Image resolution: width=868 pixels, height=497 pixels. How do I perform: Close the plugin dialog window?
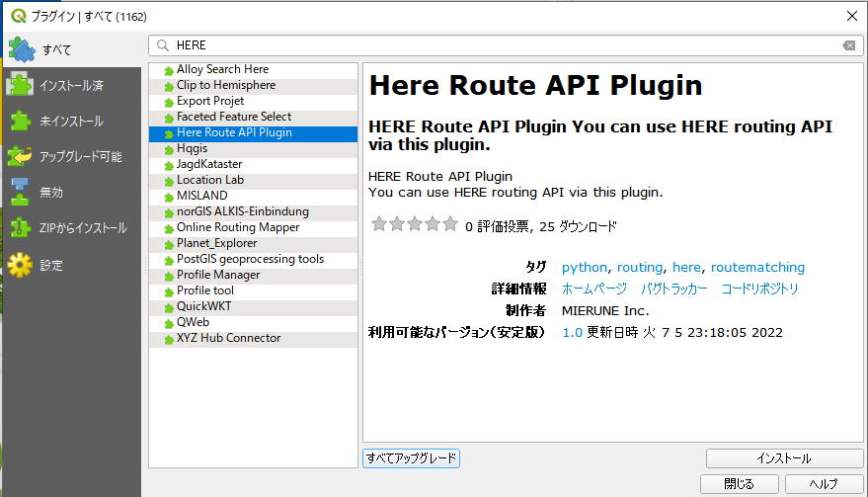852,16
